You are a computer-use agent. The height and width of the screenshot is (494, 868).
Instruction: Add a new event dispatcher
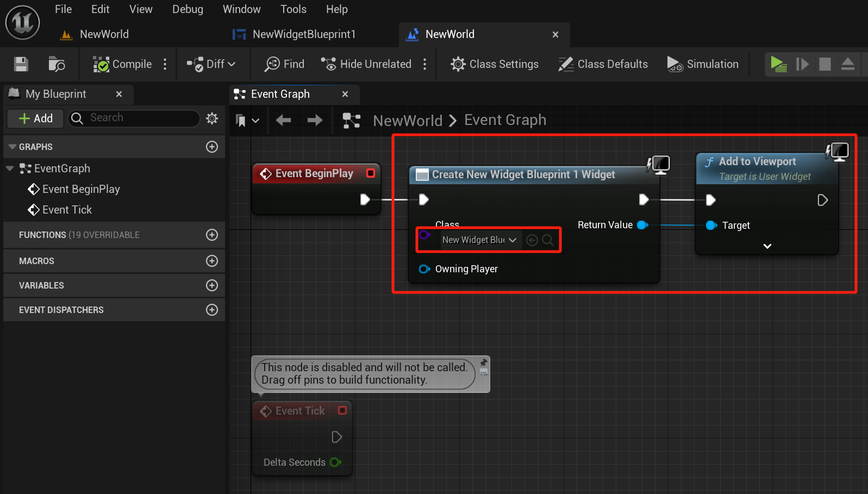coord(212,310)
